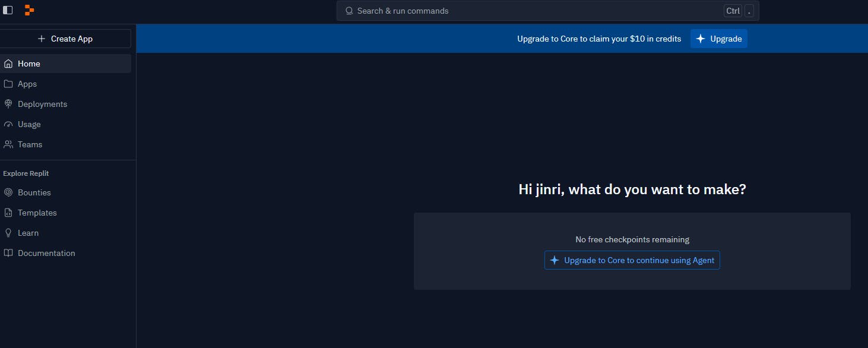Click the period shortcut key badge
Viewport: 868px width, 348px height.
pyautogui.click(x=749, y=11)
